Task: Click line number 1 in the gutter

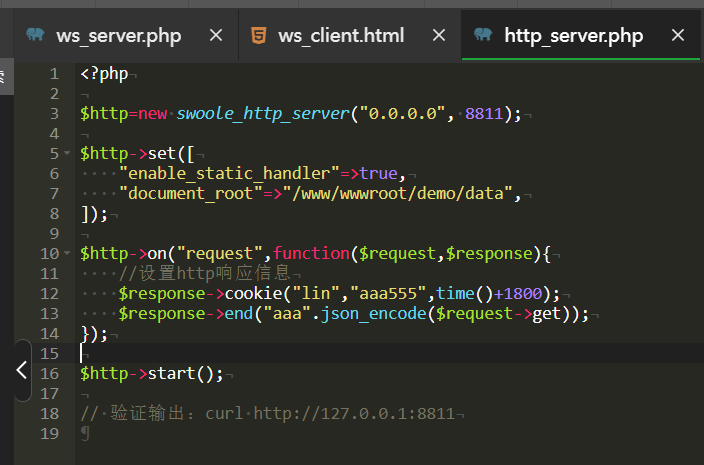Action: click(x=54, y=74)
